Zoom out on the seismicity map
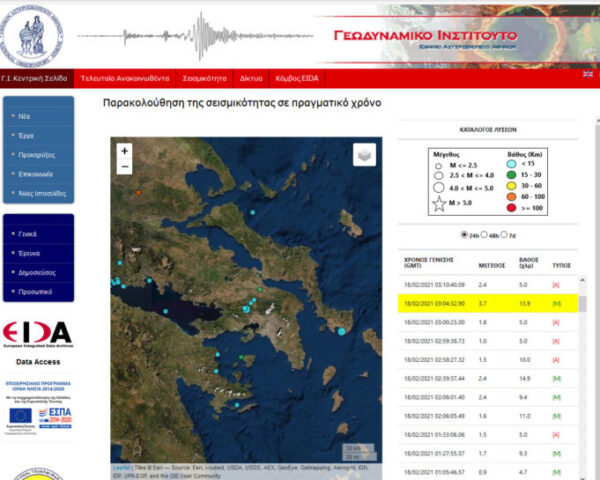 (x=125, y=167)
